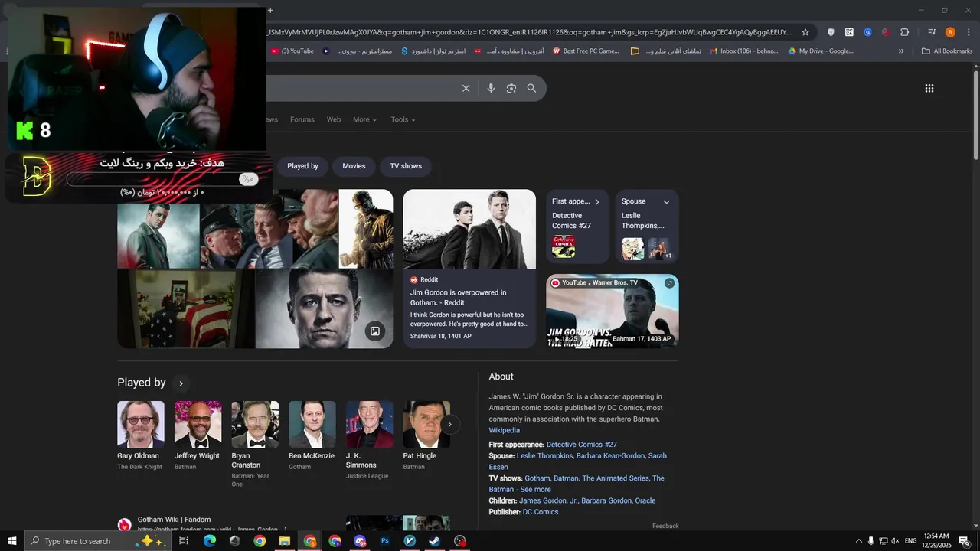The image size is (980, 551).
Task: Click See more TV shows link
Action: (535, 489)
